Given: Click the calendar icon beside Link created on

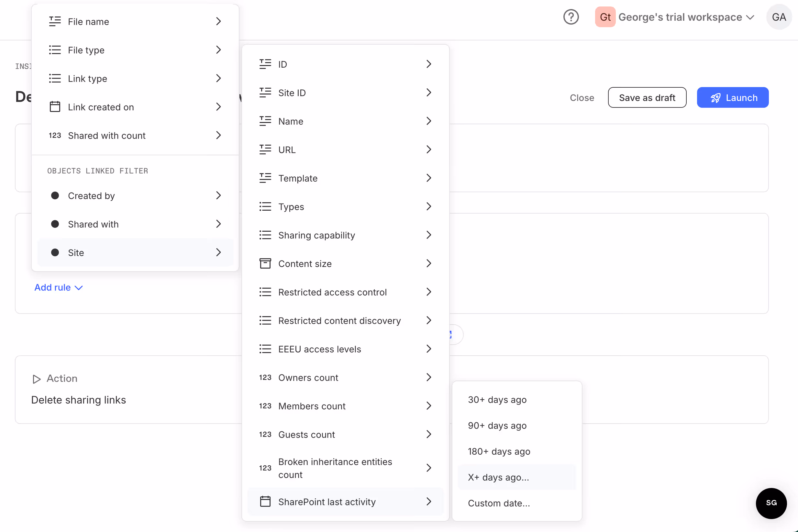Looking at the screenshot, I should [x=55, y=107].
